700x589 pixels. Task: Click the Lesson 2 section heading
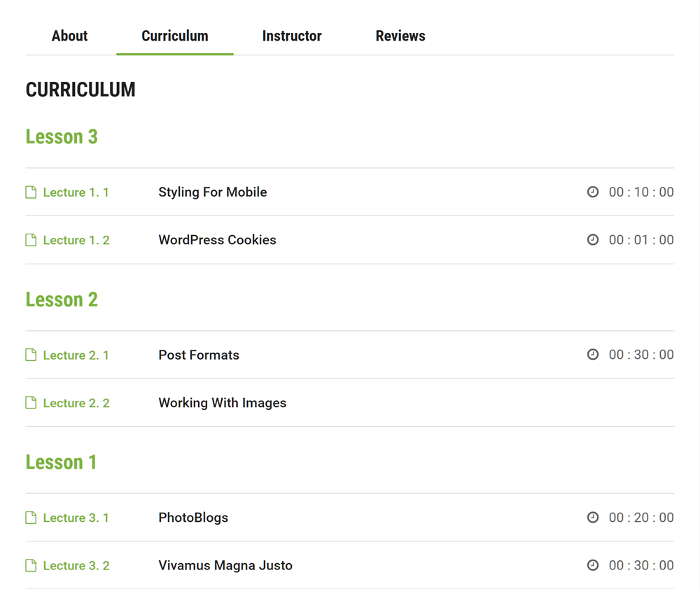coord(62,299)
